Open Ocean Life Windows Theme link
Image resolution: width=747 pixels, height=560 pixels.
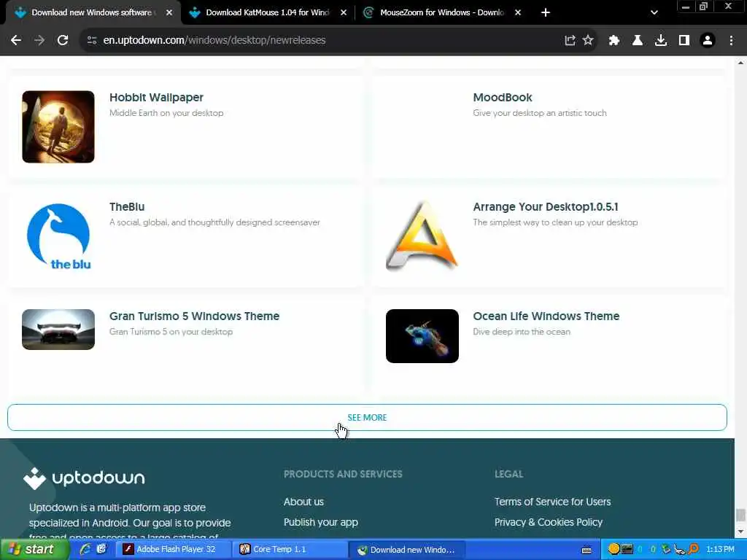pyautogui.click(x=546, y=316)
